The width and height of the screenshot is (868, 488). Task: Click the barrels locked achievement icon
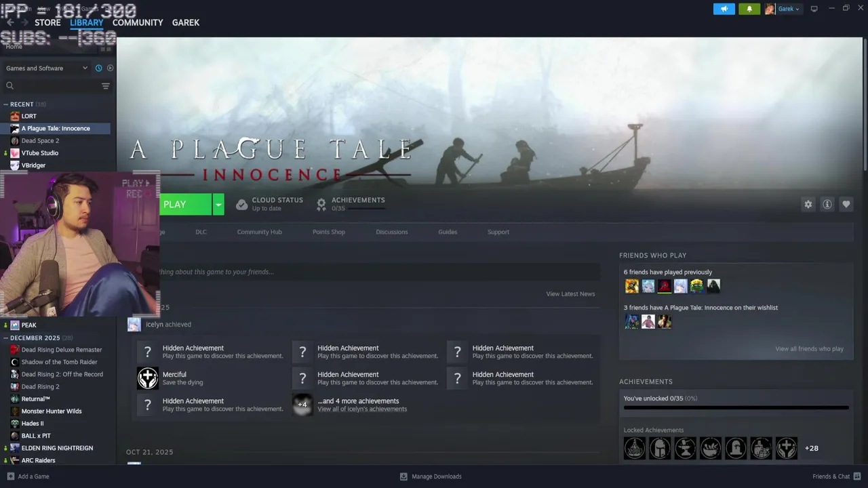(761, 448)
